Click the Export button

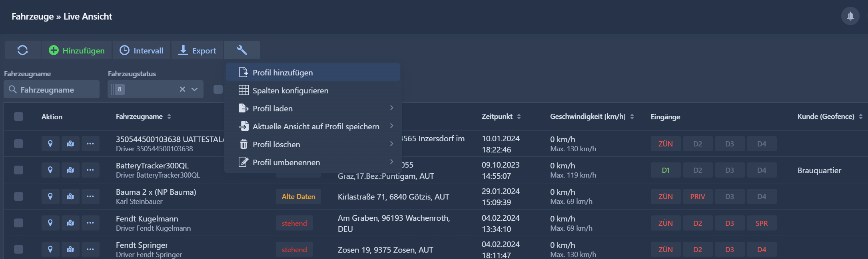197,50
